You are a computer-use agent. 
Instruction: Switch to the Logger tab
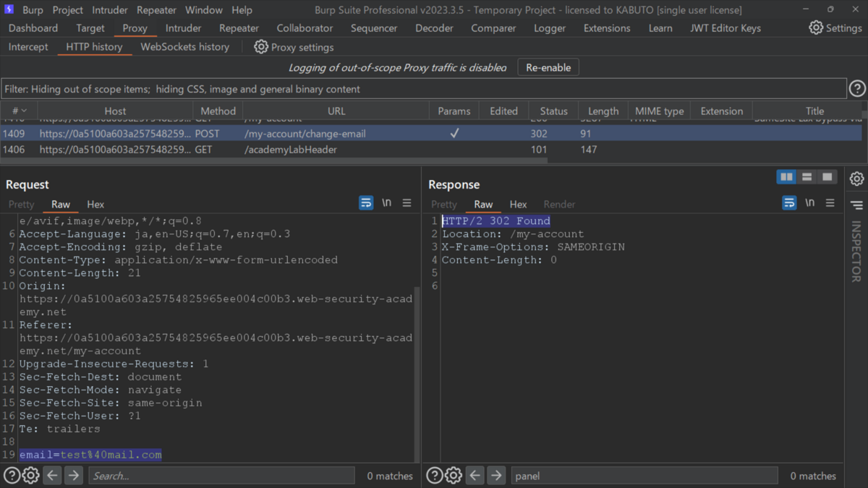click(x=550, y=28)
